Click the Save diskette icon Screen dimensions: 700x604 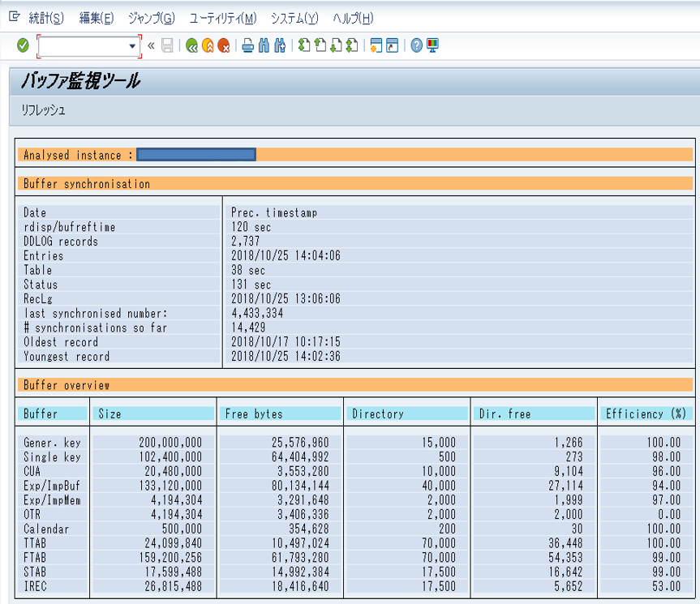[167, 45]
